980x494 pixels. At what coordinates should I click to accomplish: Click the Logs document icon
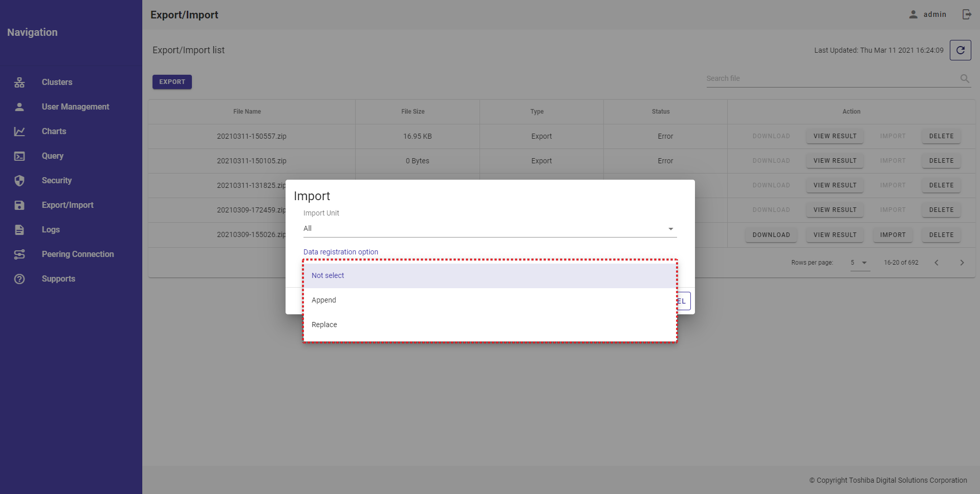coord(19,230)
